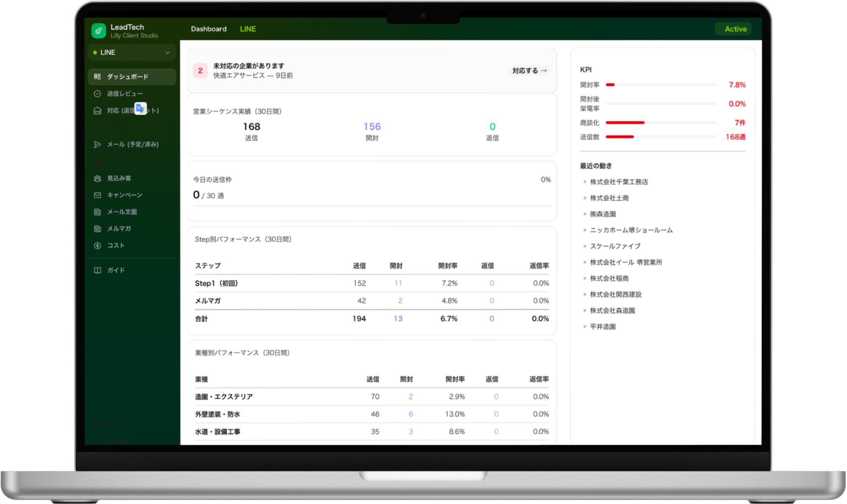The image size is (847, 504).
Task: Select 株式会社イール 堺営業所 in recent activity
Action: [626, 262]
